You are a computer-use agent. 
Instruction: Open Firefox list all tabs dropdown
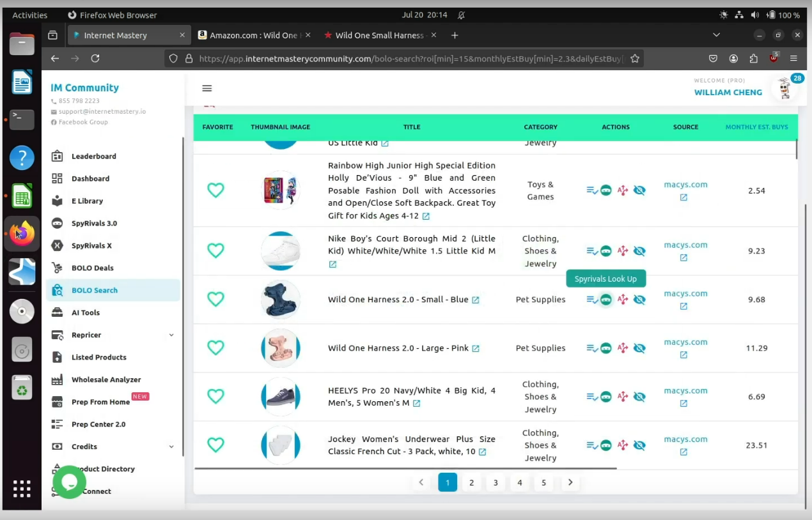tap(716, 35)
